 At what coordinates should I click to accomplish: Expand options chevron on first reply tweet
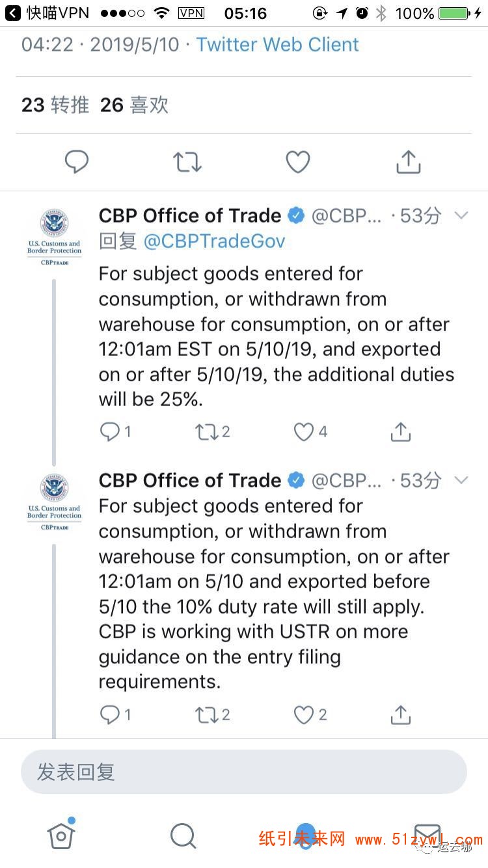461,215
